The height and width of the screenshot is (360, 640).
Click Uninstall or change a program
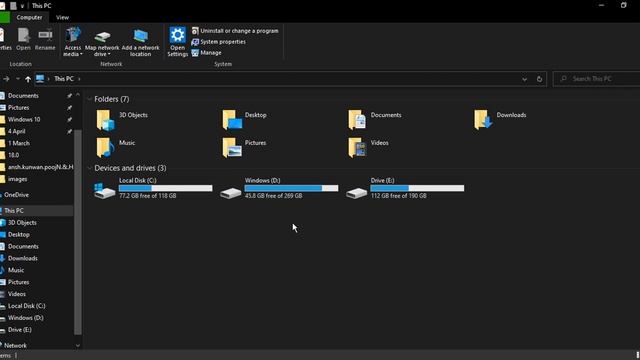(235, 31)
